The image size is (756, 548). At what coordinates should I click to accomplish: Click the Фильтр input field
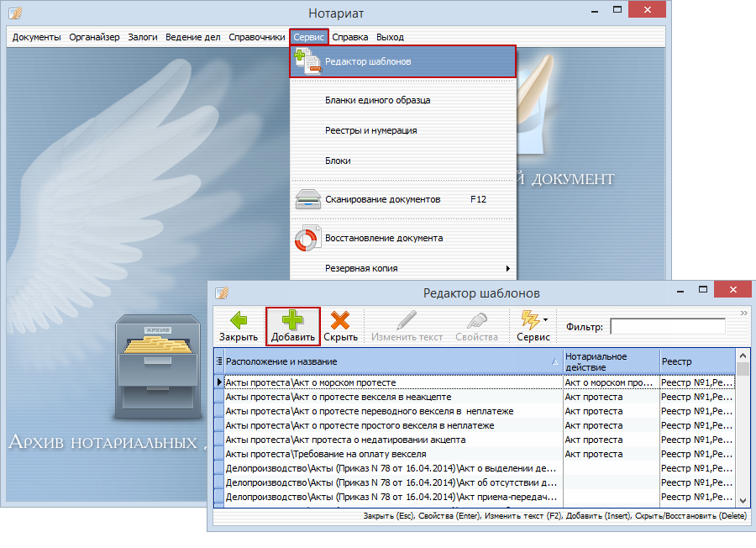click(667, 326)
